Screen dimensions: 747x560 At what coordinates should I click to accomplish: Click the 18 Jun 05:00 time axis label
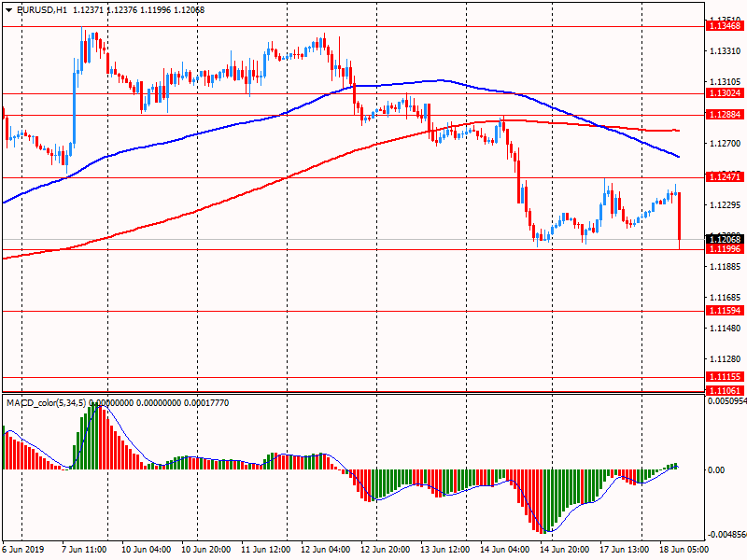pos(684,550)
